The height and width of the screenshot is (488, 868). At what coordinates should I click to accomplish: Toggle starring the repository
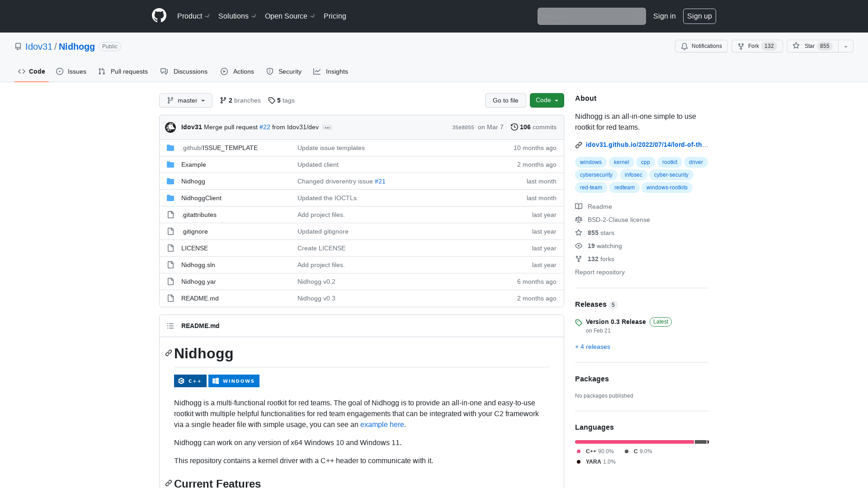tap(811, 46)
